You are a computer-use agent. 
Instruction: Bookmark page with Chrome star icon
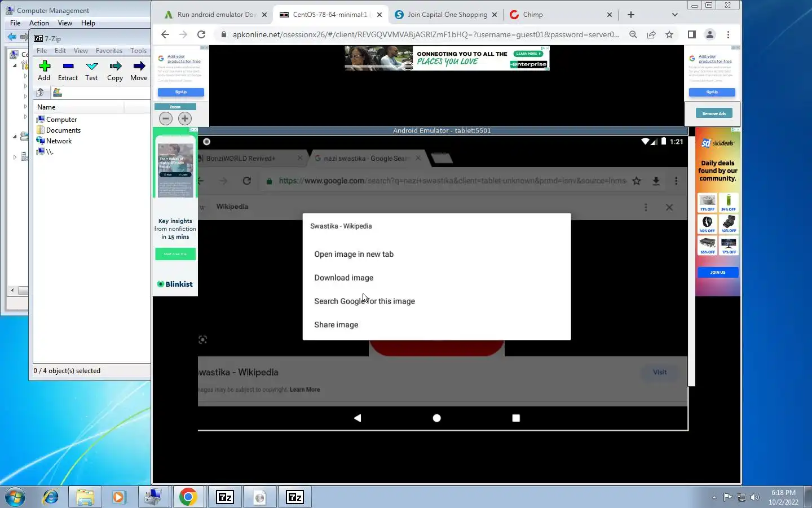[x=669, y=34]
